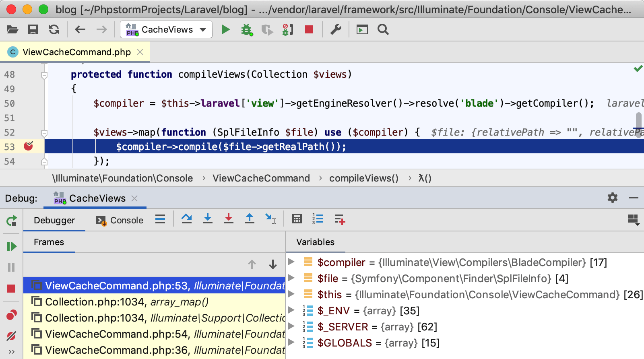Select frame ViewCacheCommand.php:53
644x359 pixels.
tap(154, 286)
